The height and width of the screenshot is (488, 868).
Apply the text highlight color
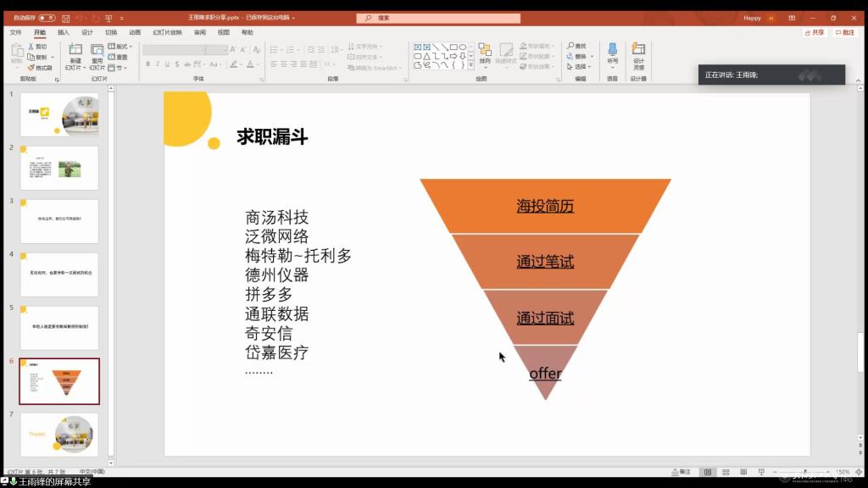point(235,64)
